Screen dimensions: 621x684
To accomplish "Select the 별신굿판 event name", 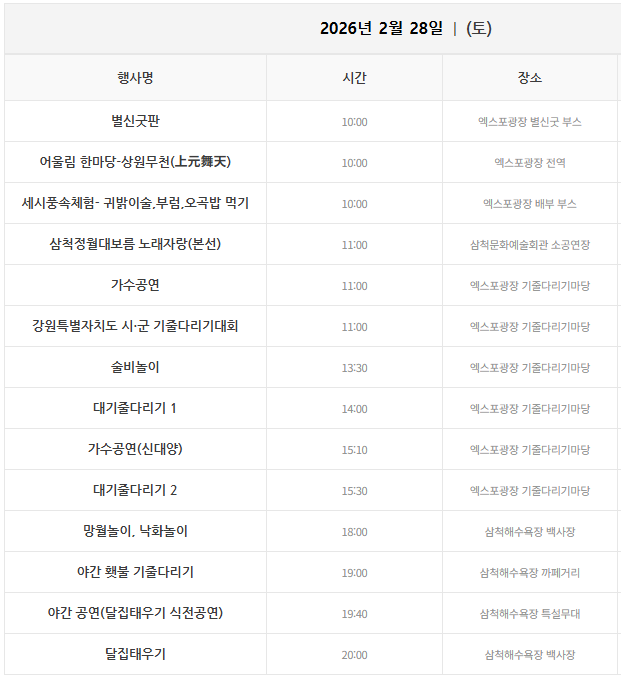I will pyautogui.click(x=135, y=121).
